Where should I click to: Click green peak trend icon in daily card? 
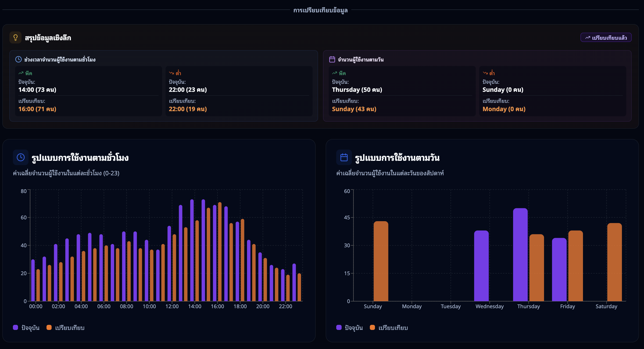pyautogui.click(x=335, y=73)
